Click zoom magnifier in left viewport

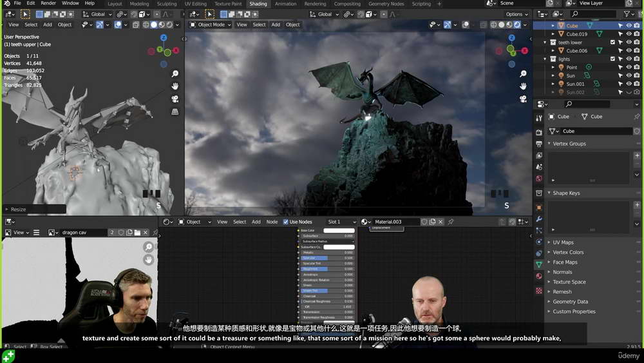[x=175, y=74]
